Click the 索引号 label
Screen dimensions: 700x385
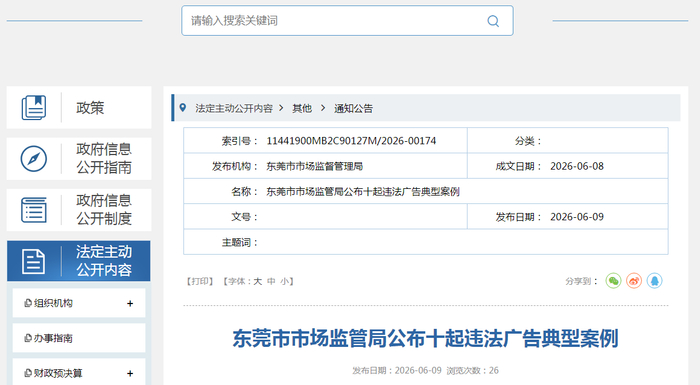coord(240,141)
